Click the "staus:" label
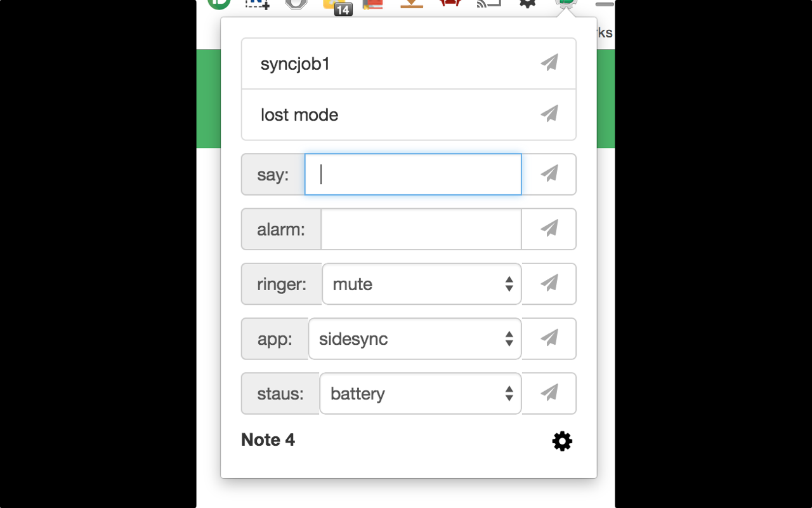This screenshot has height=508, width=812. pos(280,394)
